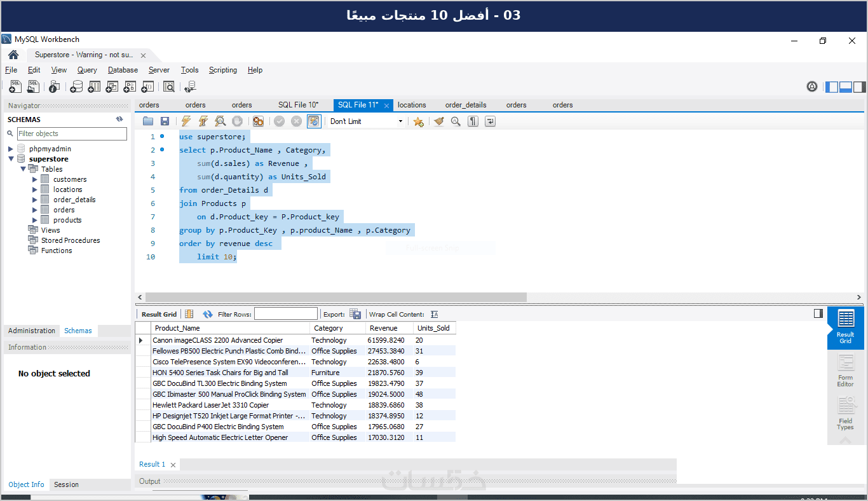Screen dimensions: 868x501
Task: Execute the statement under the cursor
Action: click(203, 121)
